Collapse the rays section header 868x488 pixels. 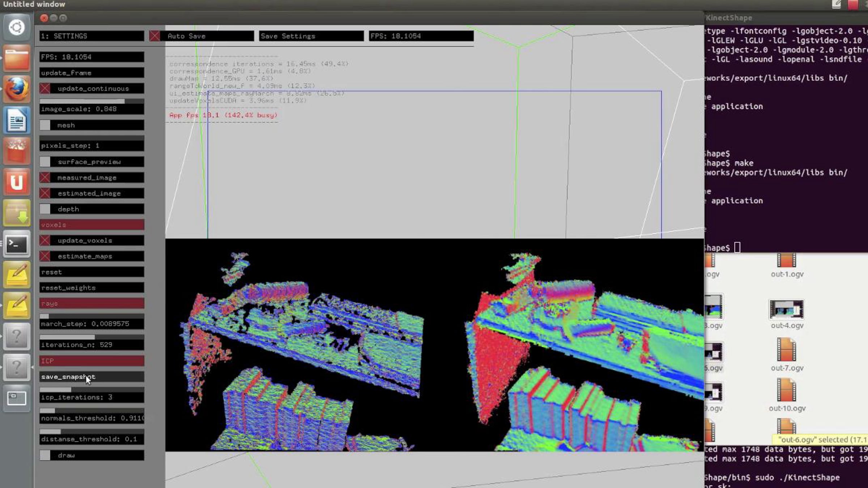click(x=92, y=304)
